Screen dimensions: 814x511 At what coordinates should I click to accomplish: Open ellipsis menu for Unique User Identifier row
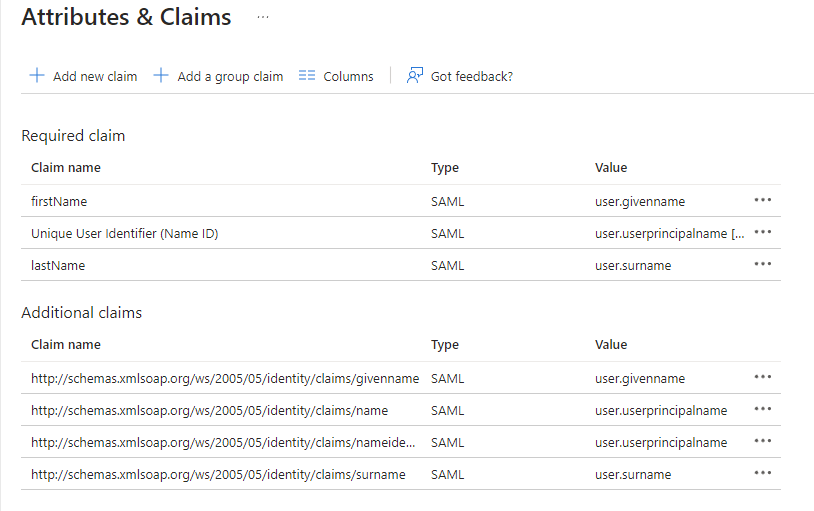[x=763, y=232]
